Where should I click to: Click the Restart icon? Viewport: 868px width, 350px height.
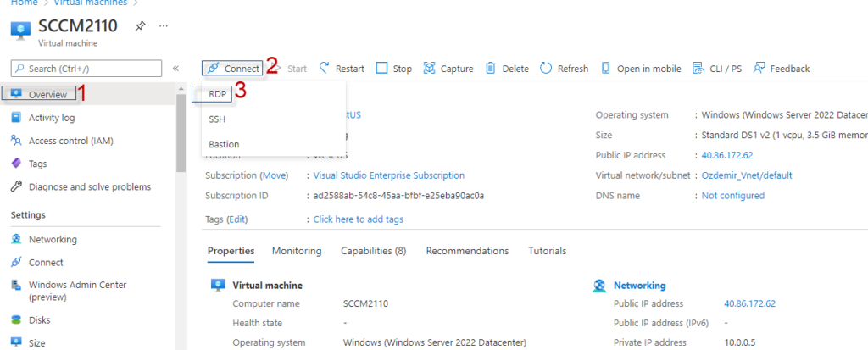point(325,68)
